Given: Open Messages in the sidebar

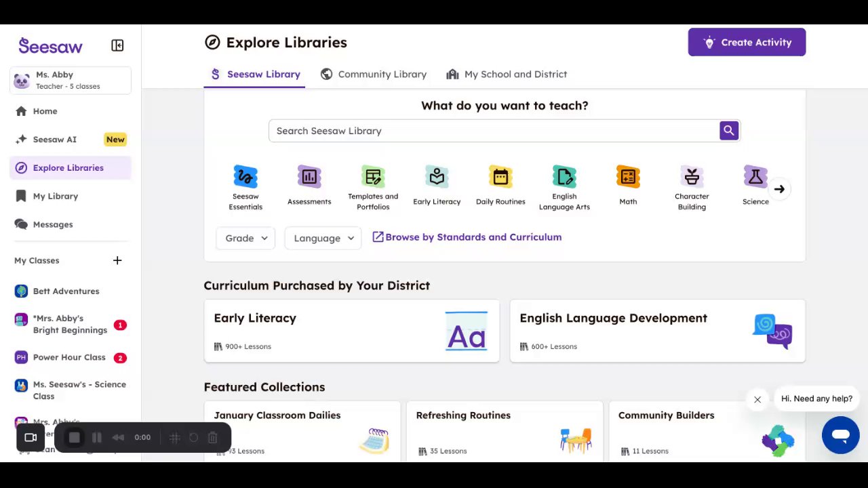Looking at the screenshot, I should coord(71,224).
